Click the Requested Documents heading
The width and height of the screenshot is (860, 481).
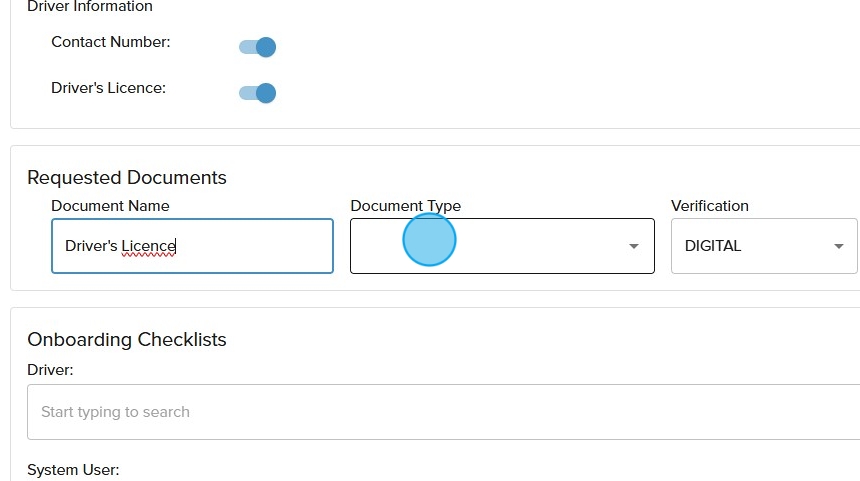(x=127, y=178)
